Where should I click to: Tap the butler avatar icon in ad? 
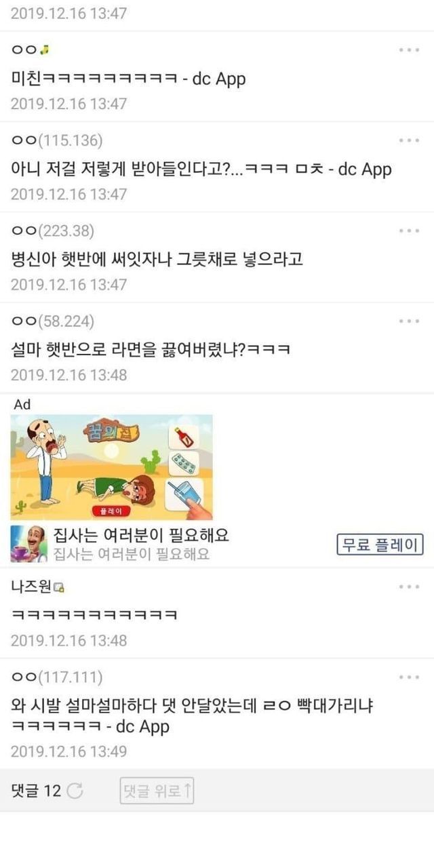tap(28, 543)
